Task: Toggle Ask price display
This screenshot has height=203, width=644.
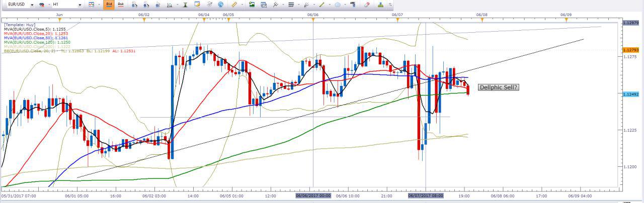Action: (121, 5)
